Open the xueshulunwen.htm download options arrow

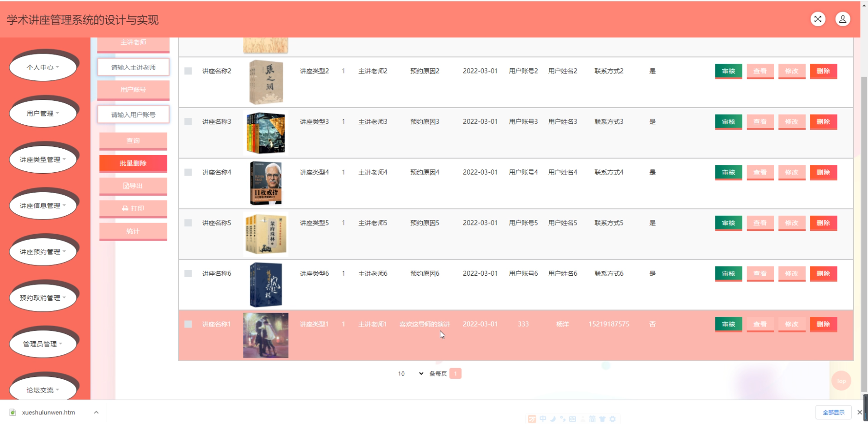pyautogui.click(x=96, y=412)
